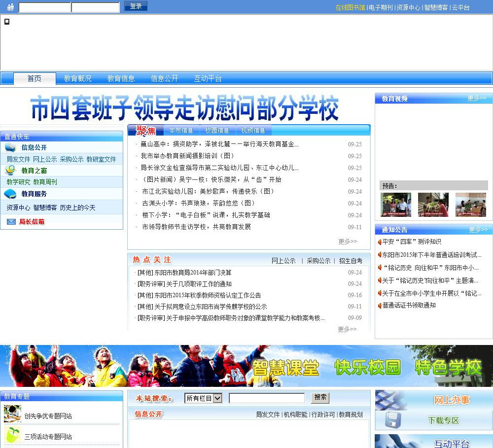The image size is (493, 448).
Task: Open 教育周刊 in the sidebar
Action: tap(45, 182)
